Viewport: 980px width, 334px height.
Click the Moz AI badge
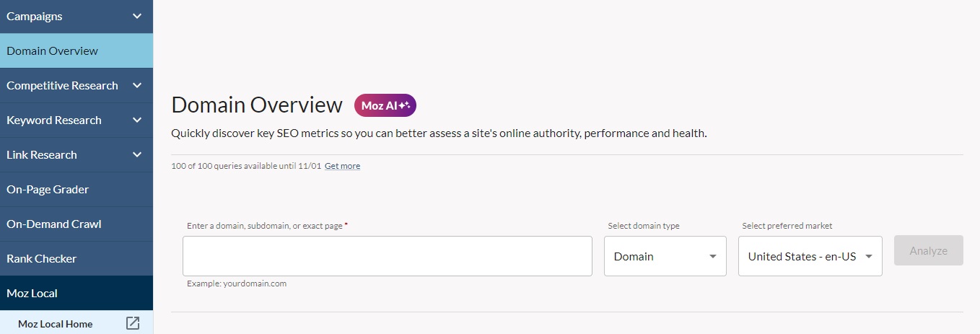coord(385,105)
